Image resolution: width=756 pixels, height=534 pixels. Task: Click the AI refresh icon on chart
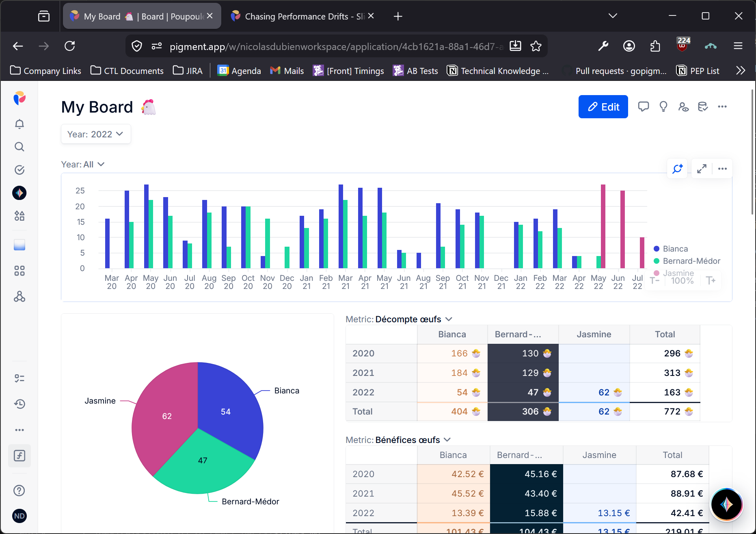click(678, 169)
